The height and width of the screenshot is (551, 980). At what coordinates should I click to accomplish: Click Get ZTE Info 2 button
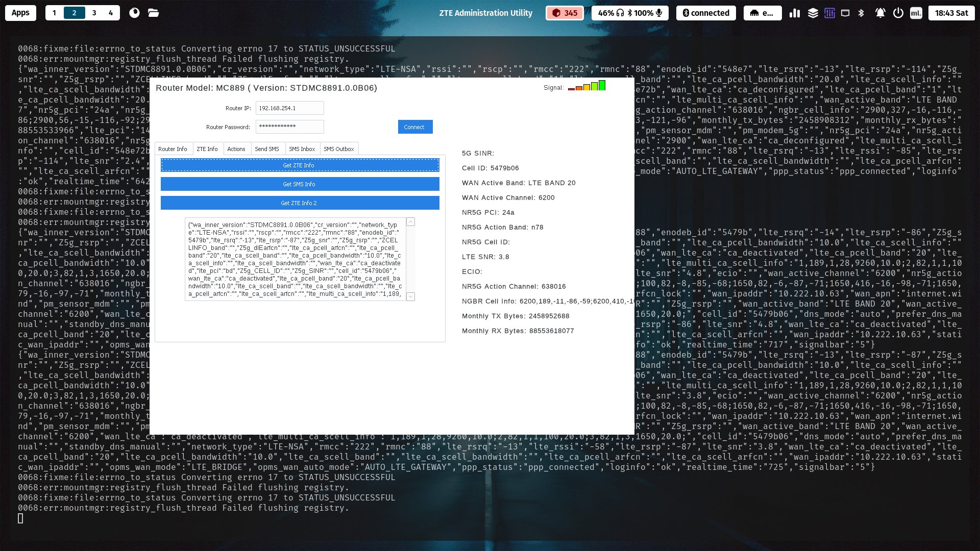point(300,203)
